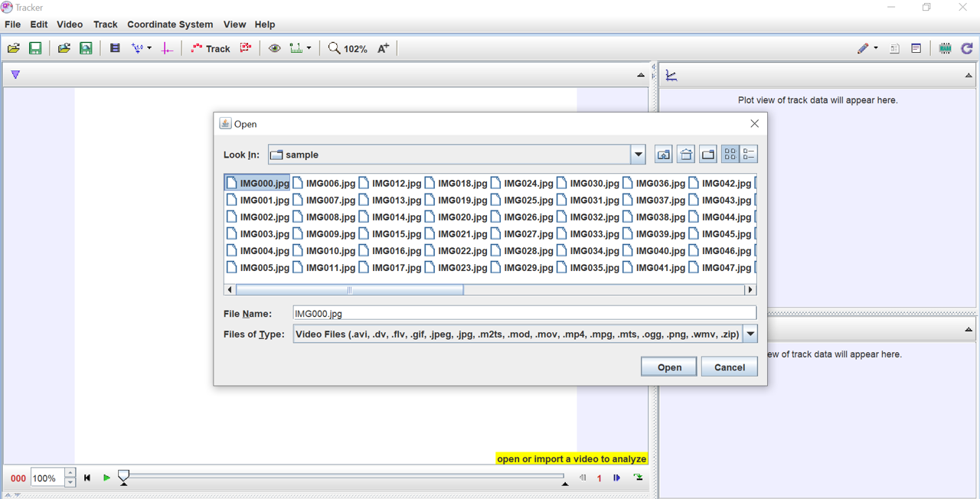Click the step back button
Viewport: 980px width, 499px height.
click(x=583, y=478)
